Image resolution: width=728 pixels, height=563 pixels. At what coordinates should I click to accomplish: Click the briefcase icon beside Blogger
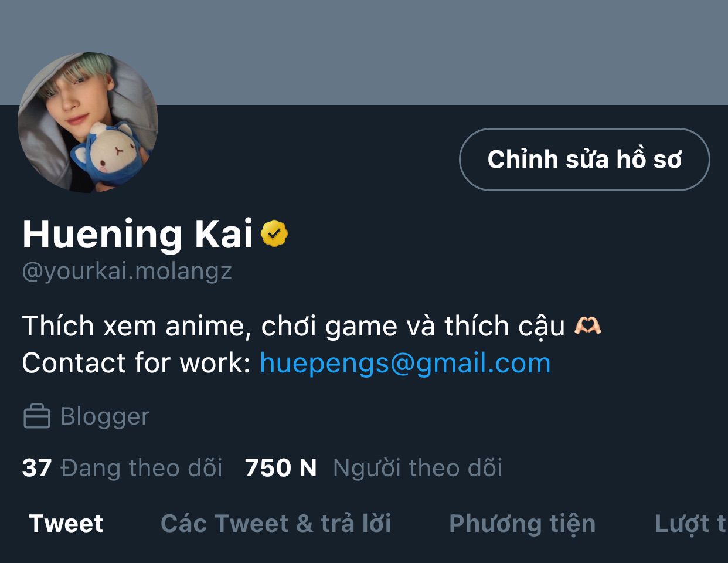(36, 416)
